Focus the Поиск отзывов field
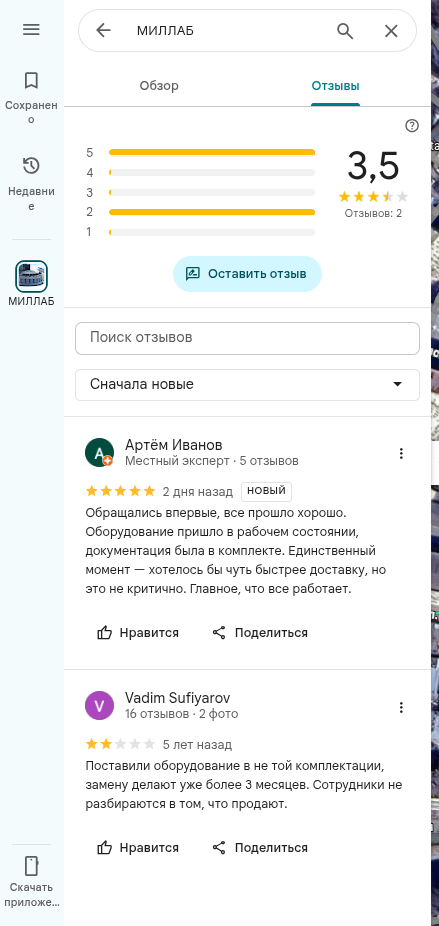Image resolution: width=439 pixels, height=926 pixels. (247, 338)
